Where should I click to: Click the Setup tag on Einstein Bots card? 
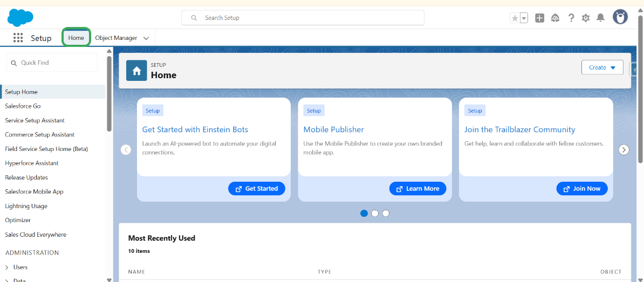153,111
